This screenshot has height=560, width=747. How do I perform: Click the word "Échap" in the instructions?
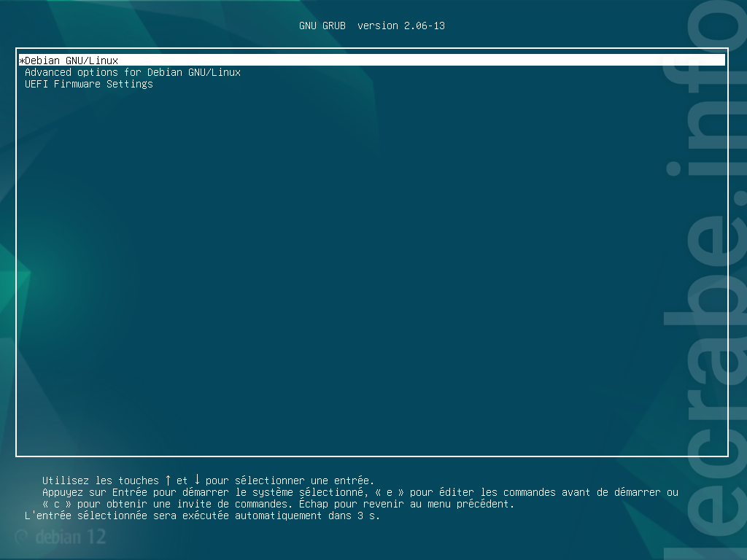coord(314,504)
